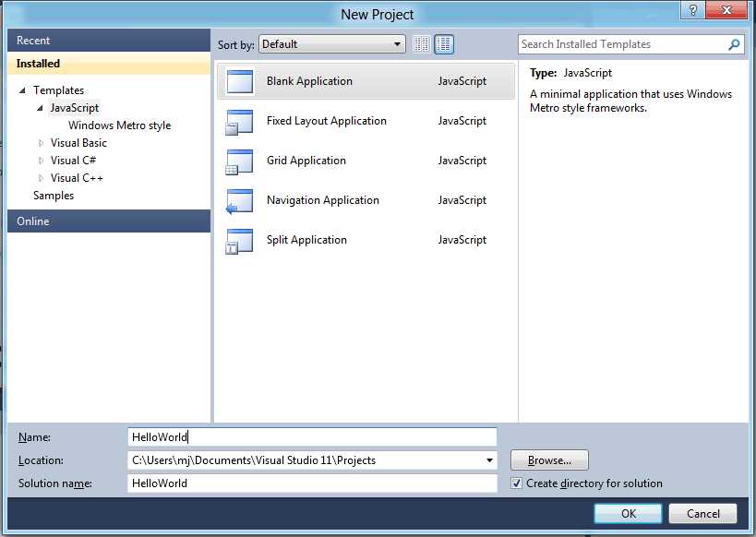
Task: Select the Blank Application template icon
Action: pos(240,81)
